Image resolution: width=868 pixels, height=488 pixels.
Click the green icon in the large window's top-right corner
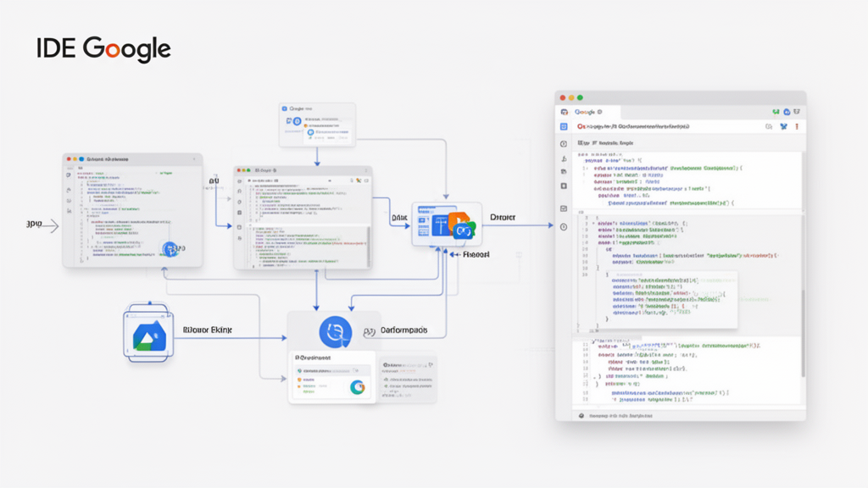pos(776,112)
